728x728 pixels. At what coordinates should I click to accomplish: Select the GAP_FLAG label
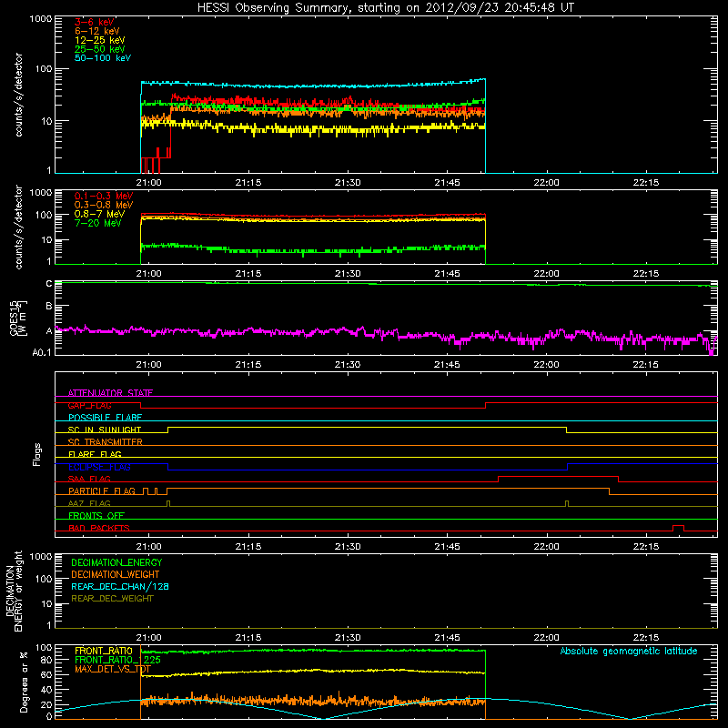pyautogui.click(x=89, y=405)
